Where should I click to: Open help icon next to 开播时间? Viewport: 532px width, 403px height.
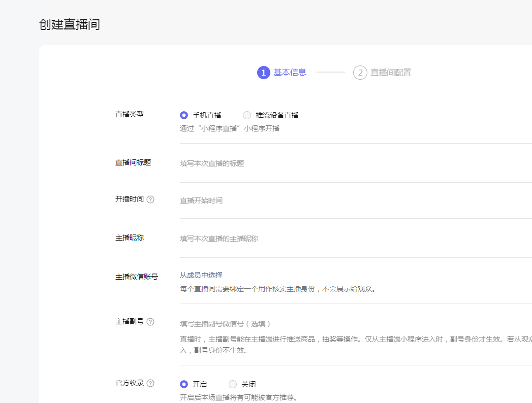[150, 199]
